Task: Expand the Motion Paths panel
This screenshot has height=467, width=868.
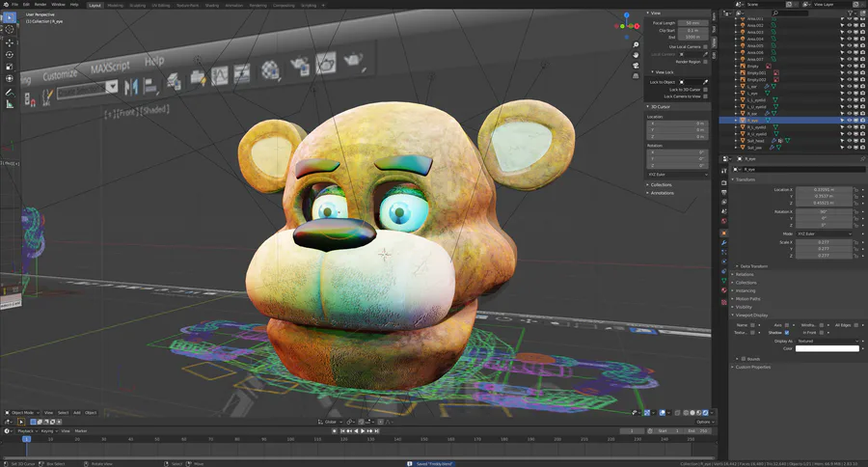Action: click(x=746, y=299)
